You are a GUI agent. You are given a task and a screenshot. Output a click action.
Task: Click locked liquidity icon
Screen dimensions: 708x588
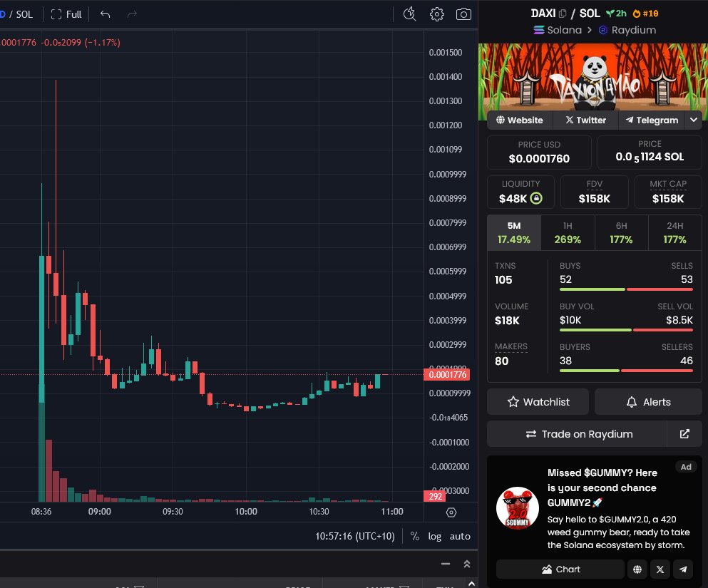click(x=536, y=198)
